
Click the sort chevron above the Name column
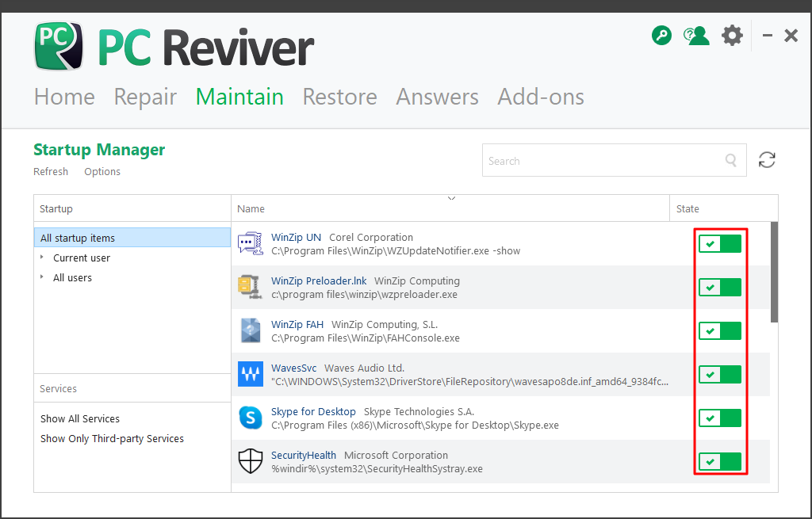(x=451, y=198)
